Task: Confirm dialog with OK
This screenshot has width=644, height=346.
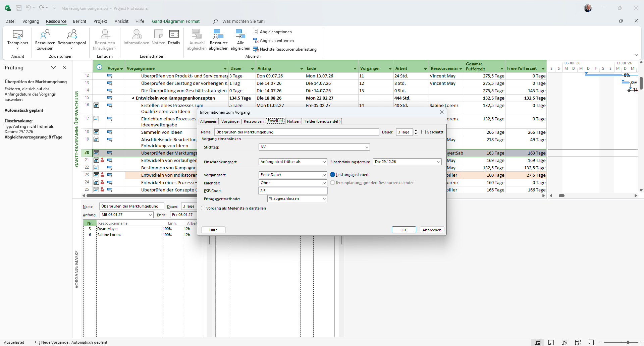Action: click(x=404, y=230)
